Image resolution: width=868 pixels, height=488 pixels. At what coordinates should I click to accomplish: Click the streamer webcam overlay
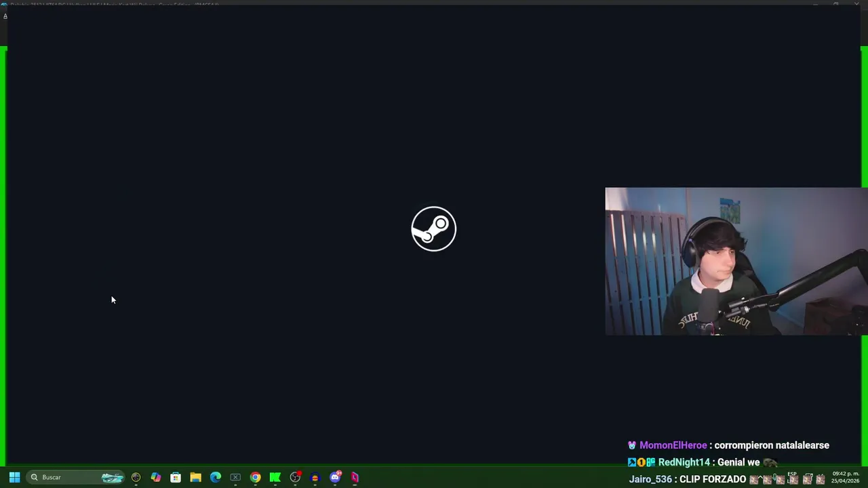[x=736, y=262]
